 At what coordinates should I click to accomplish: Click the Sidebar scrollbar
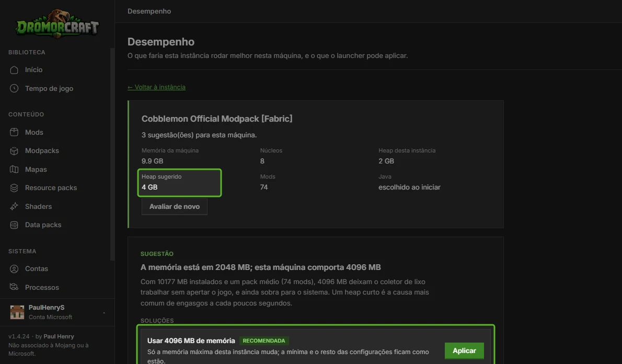[x=112, y=154]
